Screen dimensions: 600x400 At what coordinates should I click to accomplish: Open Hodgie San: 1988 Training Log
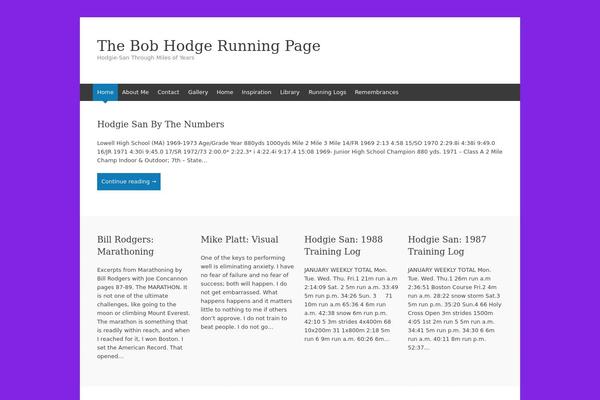pyautogui.click(x=344, y=245)
